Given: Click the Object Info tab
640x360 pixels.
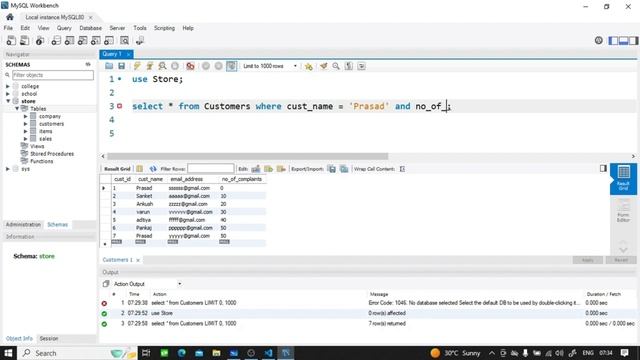Looking at the screenshot, I should pos(19,338).
